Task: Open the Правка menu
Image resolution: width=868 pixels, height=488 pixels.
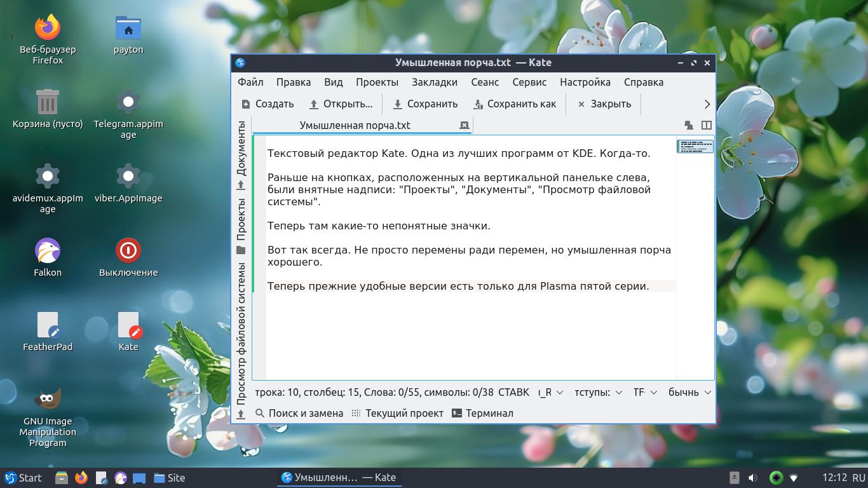Action: point(294,82)
